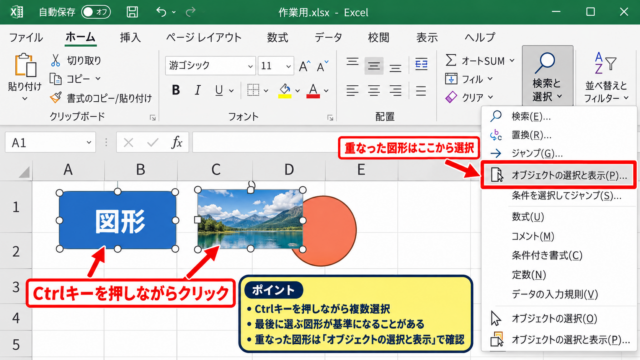The width and height of the screenshot is (640, 360).
Task: Toggle the middle align icon
Action: point(373,65)
